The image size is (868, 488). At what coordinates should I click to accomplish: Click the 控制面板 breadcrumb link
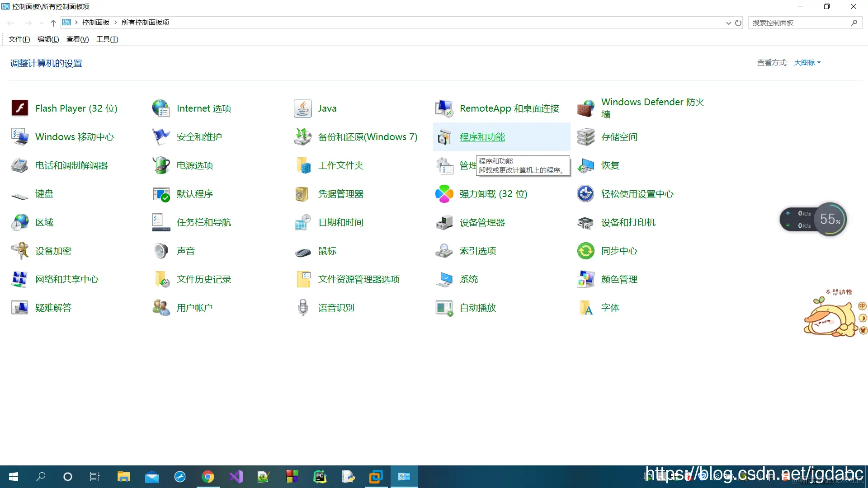click(x=95, y=23)
